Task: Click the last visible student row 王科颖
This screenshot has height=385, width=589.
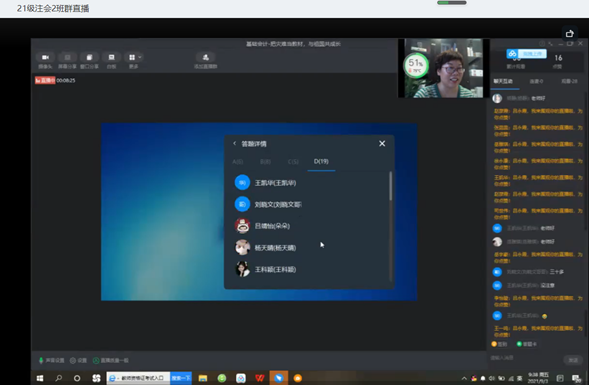Action: [x=310, y=269]
